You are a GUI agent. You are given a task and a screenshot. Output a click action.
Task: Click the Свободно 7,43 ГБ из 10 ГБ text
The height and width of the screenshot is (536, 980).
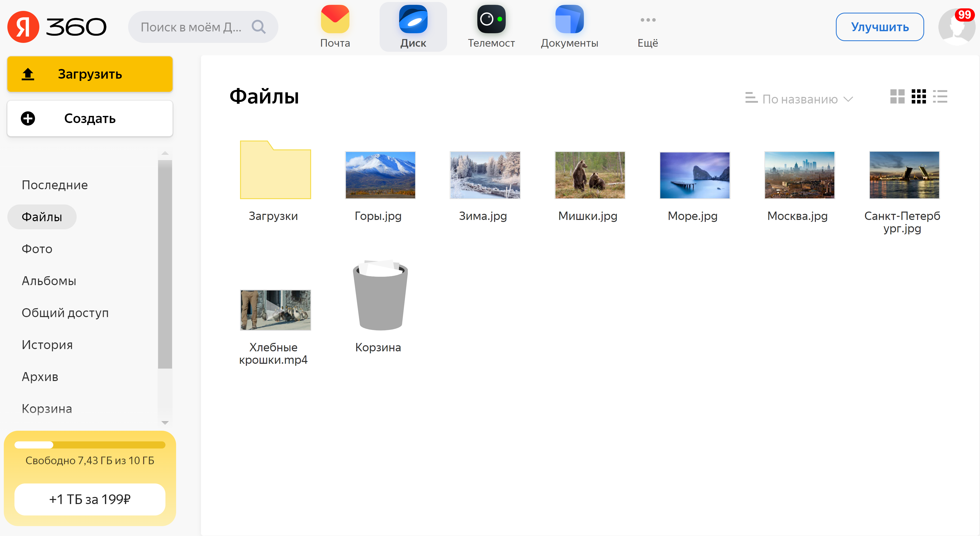pyautogui.click(x=90, y=461)
